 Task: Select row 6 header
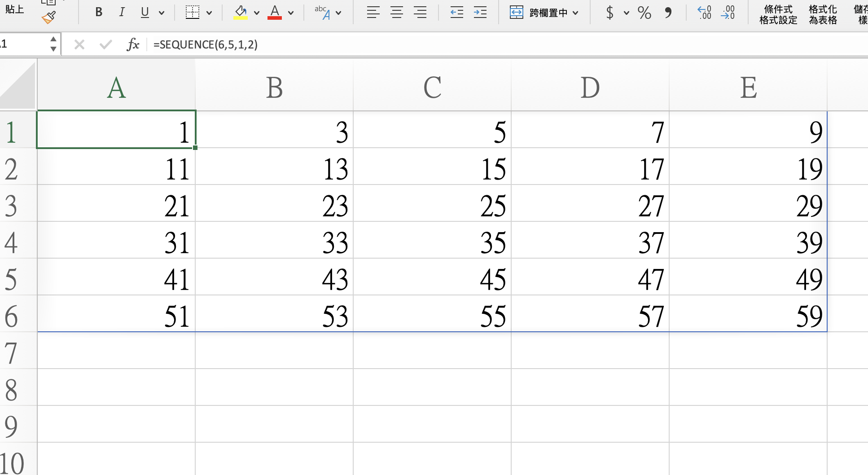click(18, 314)
